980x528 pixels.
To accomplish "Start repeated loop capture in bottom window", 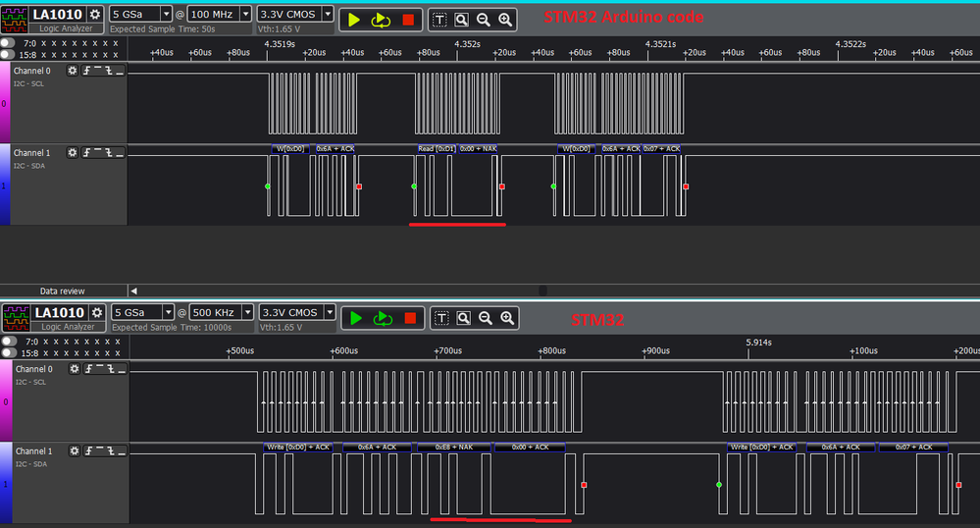I will pos(383,318).
